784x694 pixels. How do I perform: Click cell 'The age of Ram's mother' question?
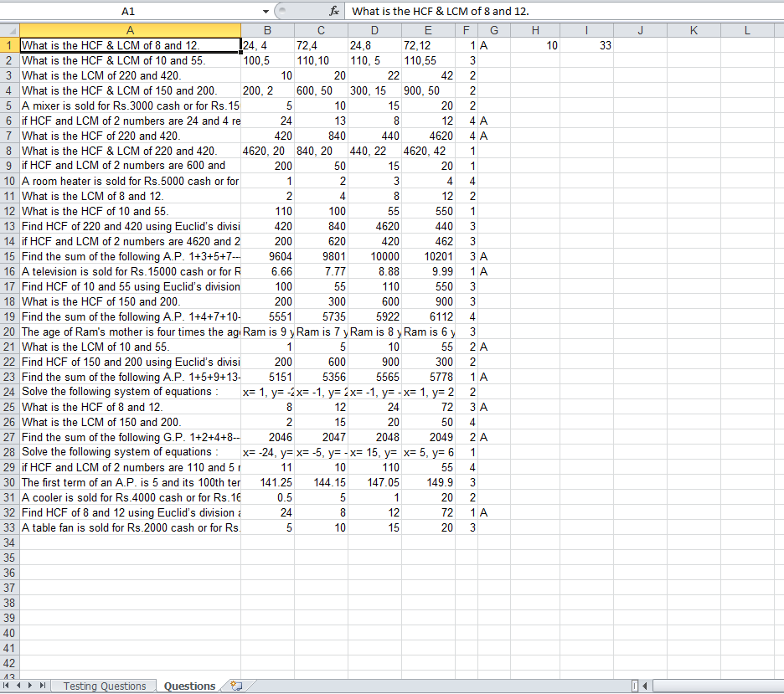pos(130,332)
